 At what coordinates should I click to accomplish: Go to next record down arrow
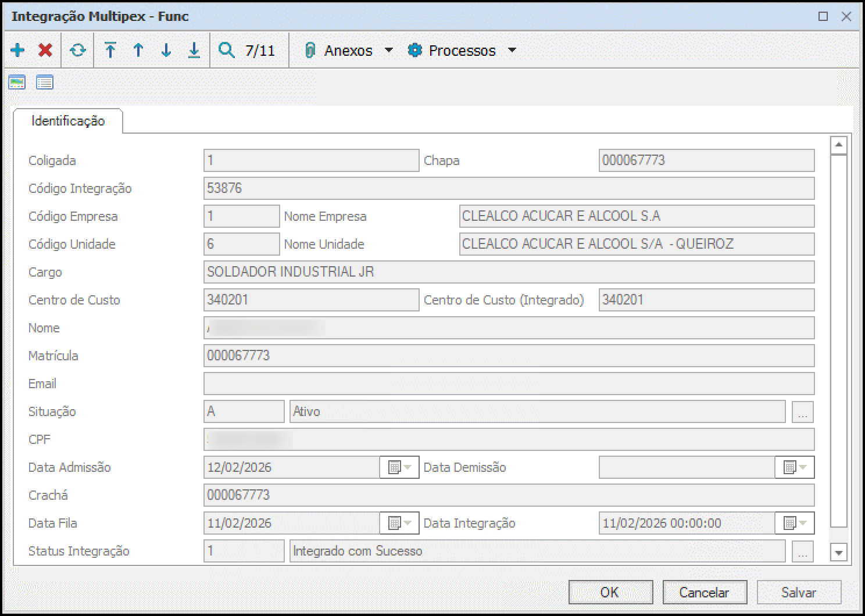point(166,51)
